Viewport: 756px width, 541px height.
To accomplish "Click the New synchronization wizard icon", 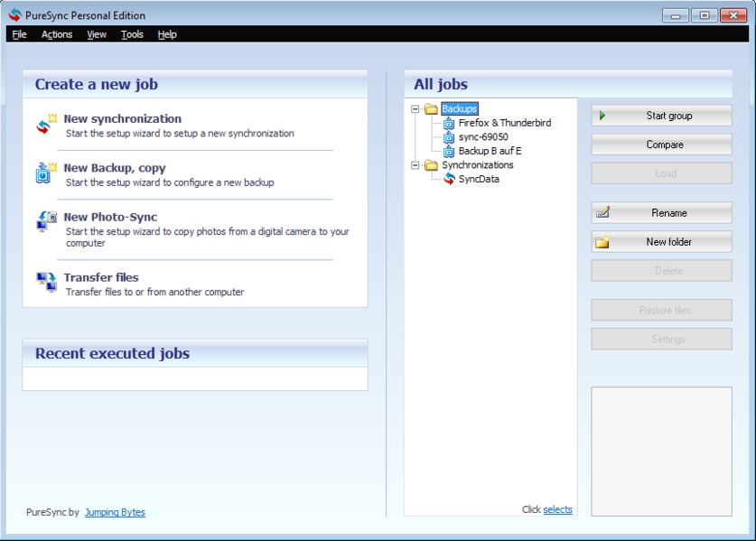I will pyautogui.click(x=47, y=124).
